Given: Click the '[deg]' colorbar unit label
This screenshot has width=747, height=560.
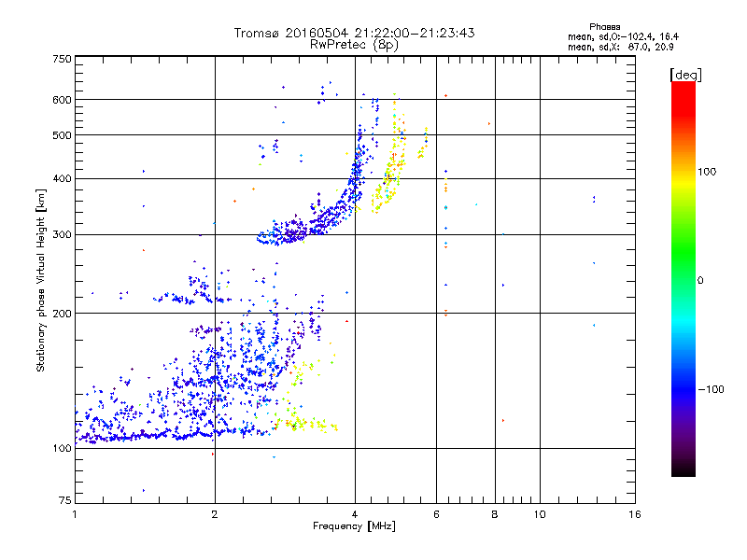Looking at the screenshot, I should 685,75.
